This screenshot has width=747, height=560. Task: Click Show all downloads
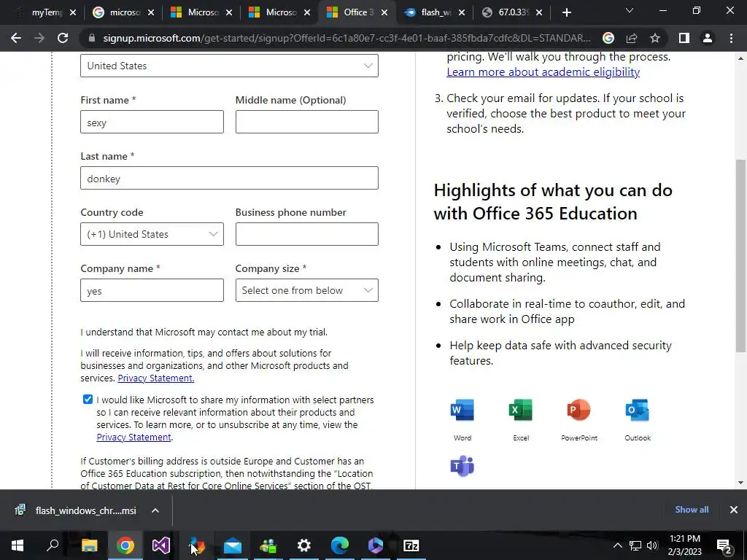click(692, 510)
